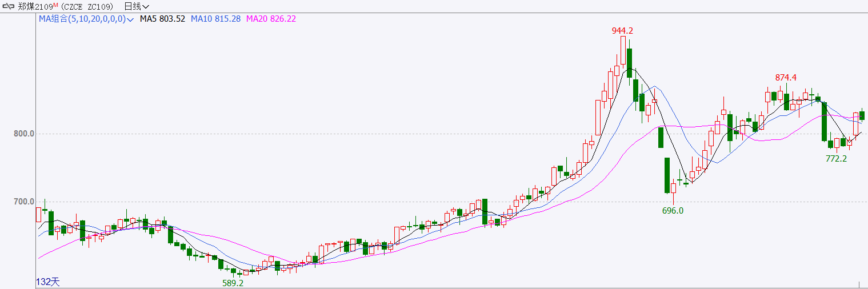Click the link icon beside 郑煤2109
Image resolution: width=868 pixels, height=289 pixels.
click(10, 6)
